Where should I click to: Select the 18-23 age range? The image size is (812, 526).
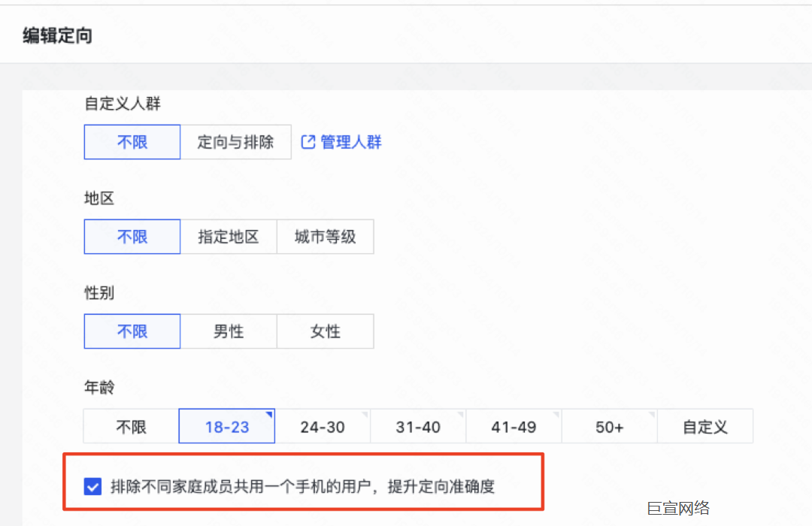click(x=226, y=425)
